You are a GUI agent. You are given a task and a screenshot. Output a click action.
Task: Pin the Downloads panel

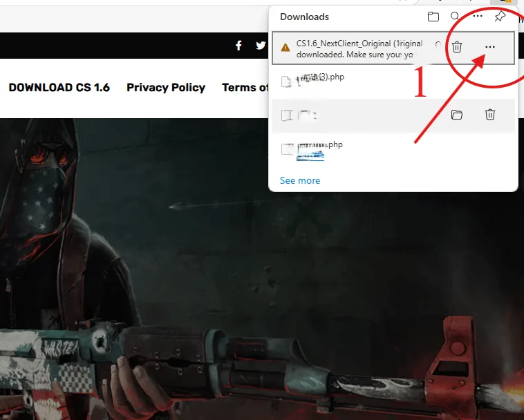[500, 16]
